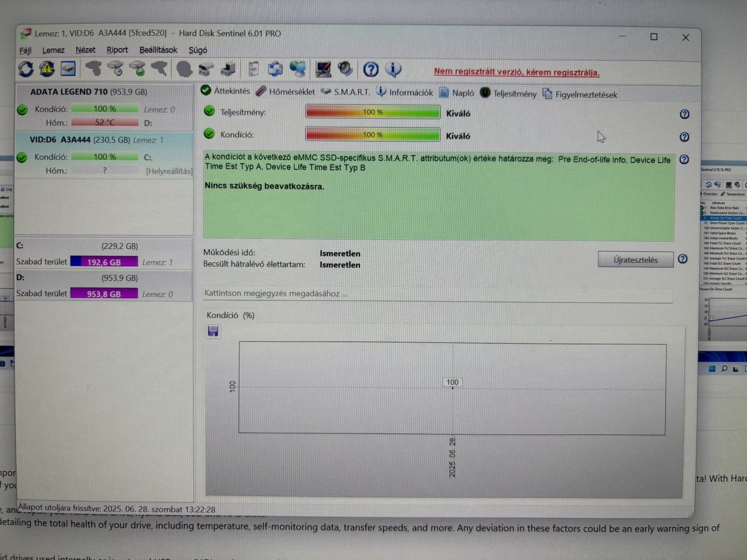Switch to the Áttekintés tab

[x=226, y=91]
